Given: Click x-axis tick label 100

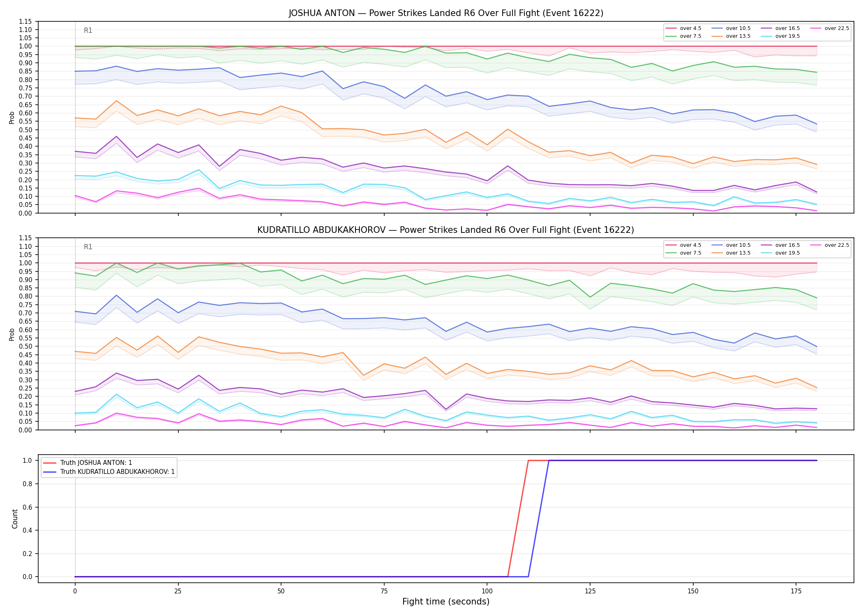Looking at the screenshot, I should 487,591.
